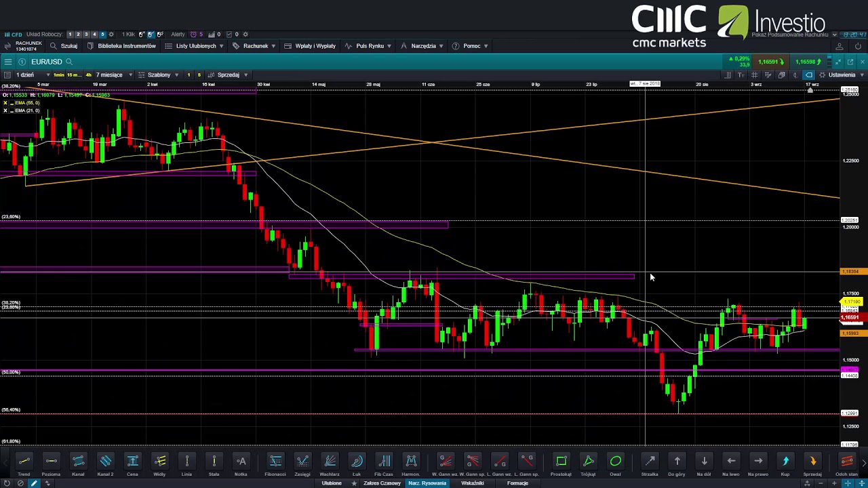Select the Owal ellipse tool
Viewport: 868px width, 488px height.
coord(615,464)
